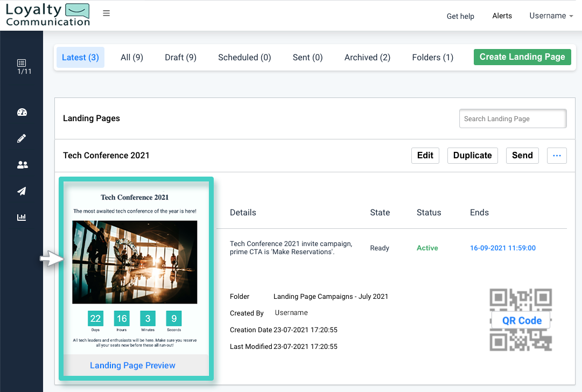Click the Landing Page Preview link
This screenshot has width=582, height=392.
(132, 365)
